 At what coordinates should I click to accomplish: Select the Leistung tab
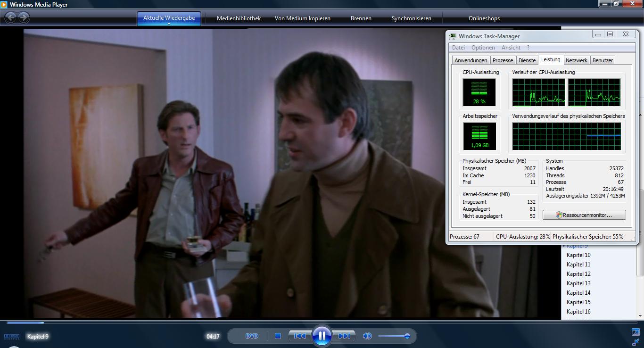tap(551, 59)
